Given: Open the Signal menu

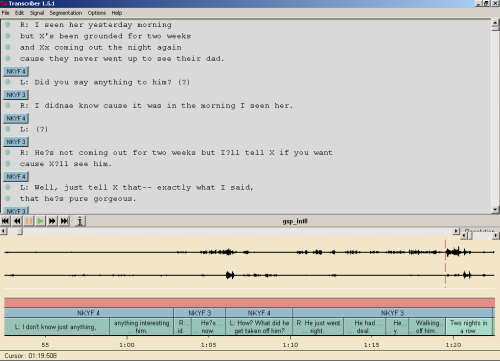Looking at the screenshot, I should click(x=37, y=13).
